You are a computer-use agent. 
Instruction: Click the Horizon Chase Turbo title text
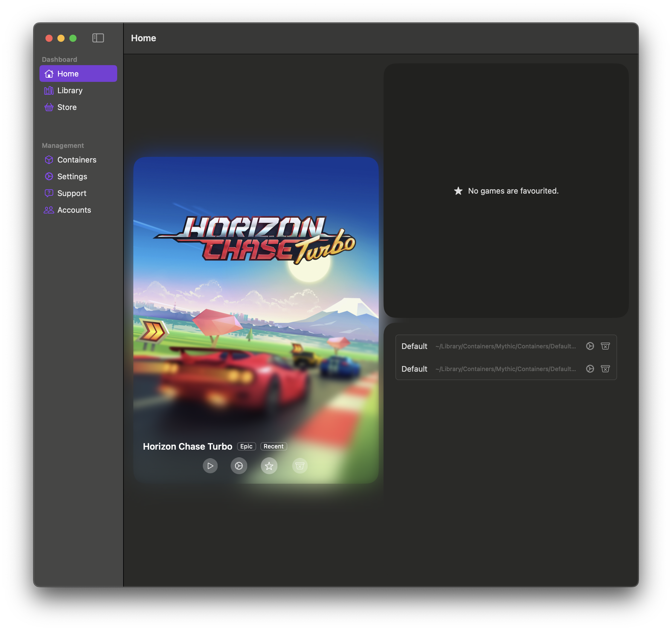[x=188, y=446]
